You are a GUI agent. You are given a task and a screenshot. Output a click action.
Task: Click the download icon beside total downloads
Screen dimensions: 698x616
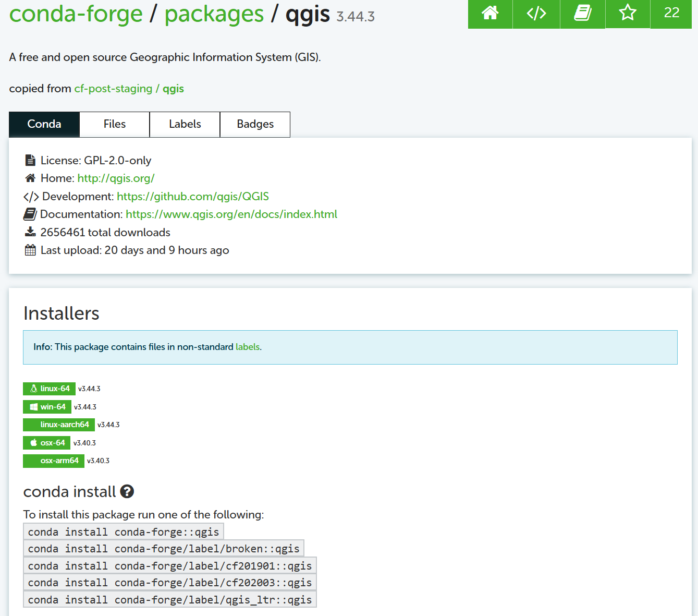tap(30, 232)
